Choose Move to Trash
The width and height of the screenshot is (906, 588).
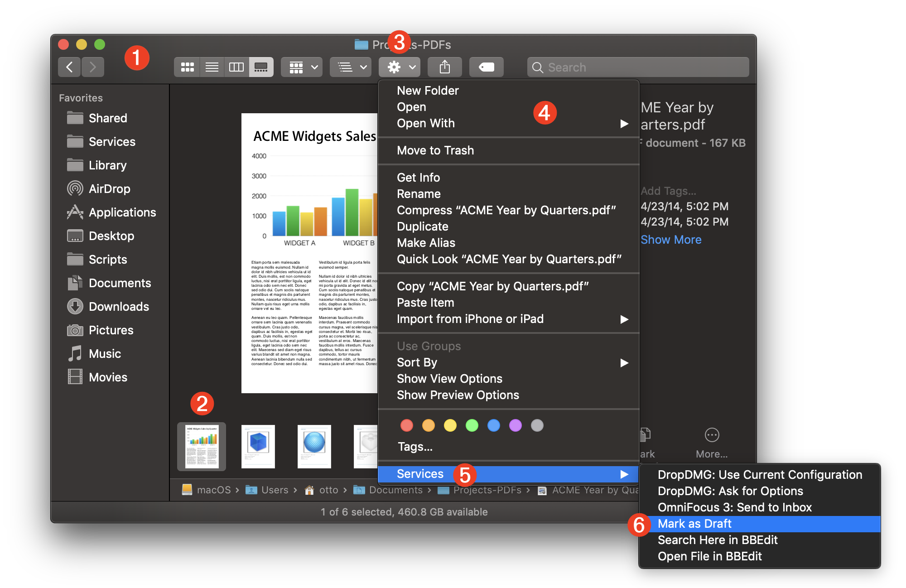tap(508, 150)
